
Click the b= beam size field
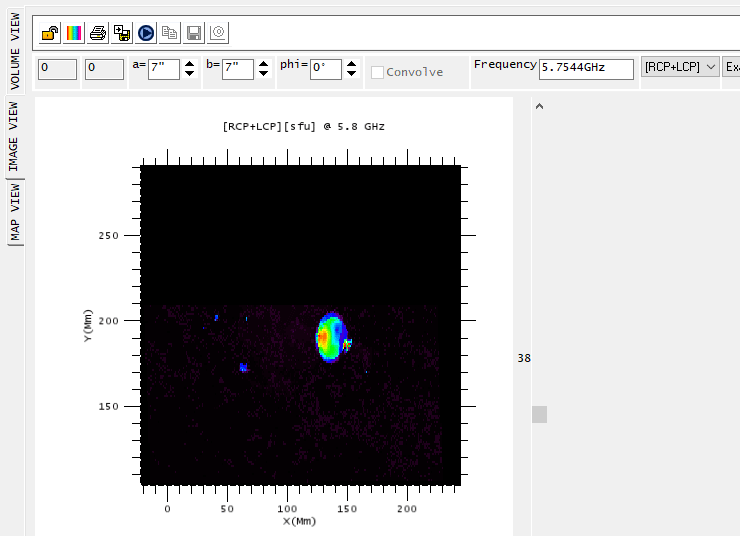pyautogui.click(x=238, y=69)
